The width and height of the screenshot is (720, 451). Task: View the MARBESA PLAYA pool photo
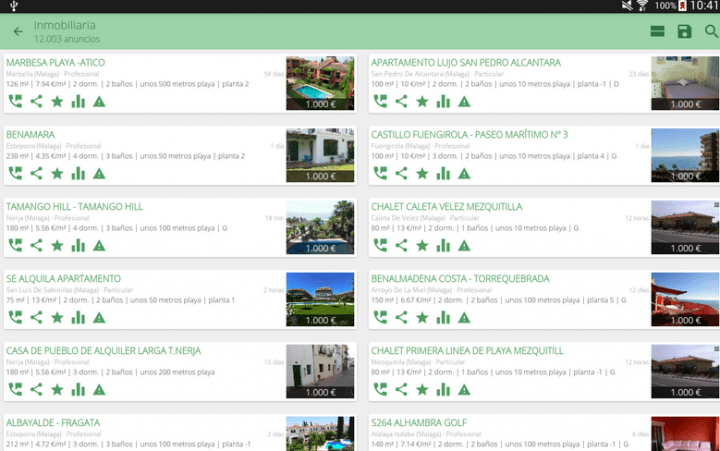pyautogui.click(x=320, y=83)
